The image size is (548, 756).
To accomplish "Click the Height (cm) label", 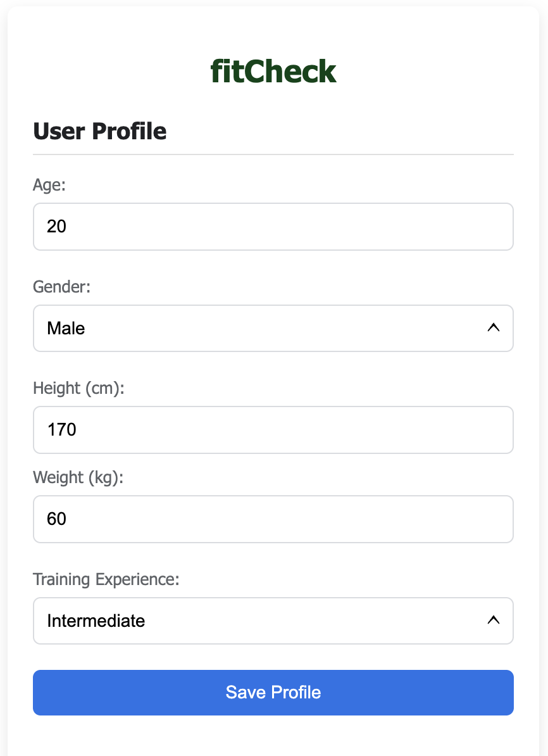I will click(x=79, y=388).
